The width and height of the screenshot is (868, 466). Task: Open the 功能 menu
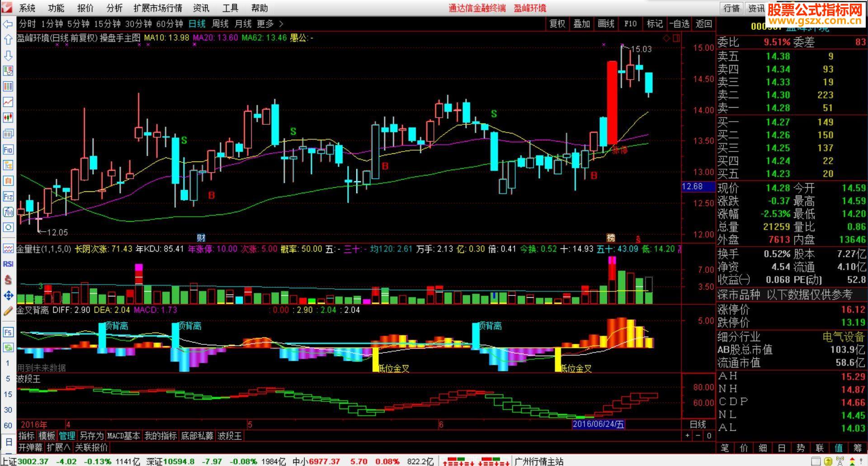[56, 8]
